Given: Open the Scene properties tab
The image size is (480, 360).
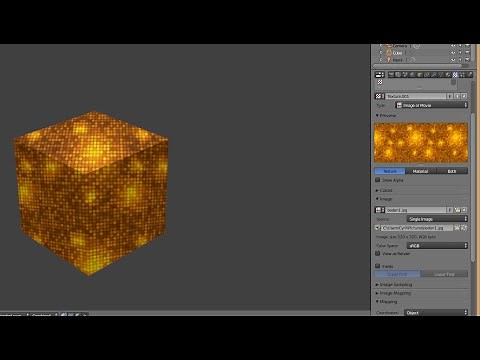Looking at the screenshot, I should click(x=405, y=75).
